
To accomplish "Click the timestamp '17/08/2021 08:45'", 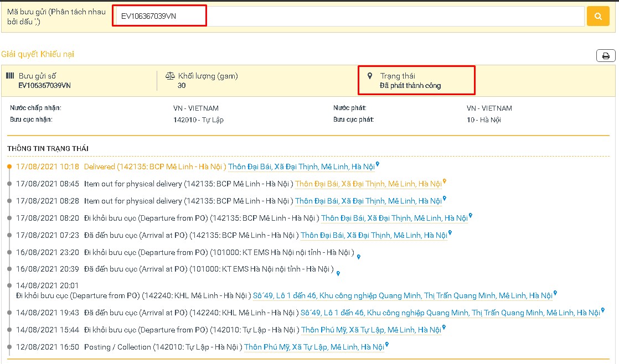I will click(x=48, y=184).
